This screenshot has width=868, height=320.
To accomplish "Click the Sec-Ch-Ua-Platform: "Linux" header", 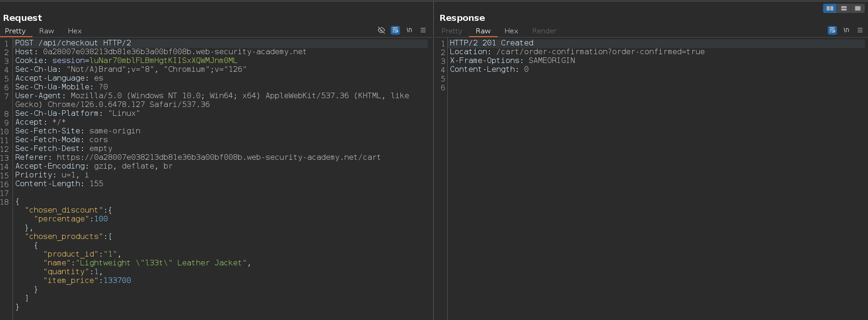I will click(x=78, y=113).
